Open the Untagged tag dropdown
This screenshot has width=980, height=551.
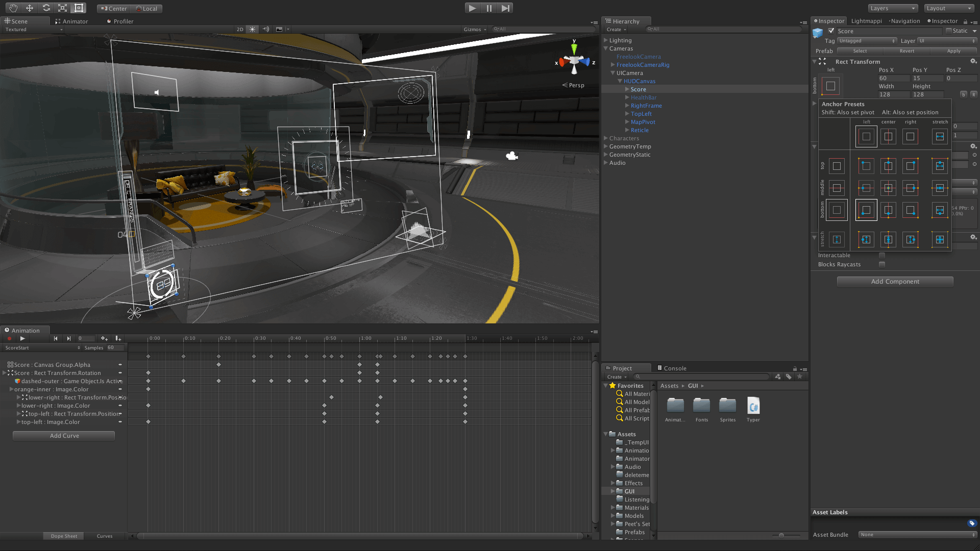click(867, 41)
